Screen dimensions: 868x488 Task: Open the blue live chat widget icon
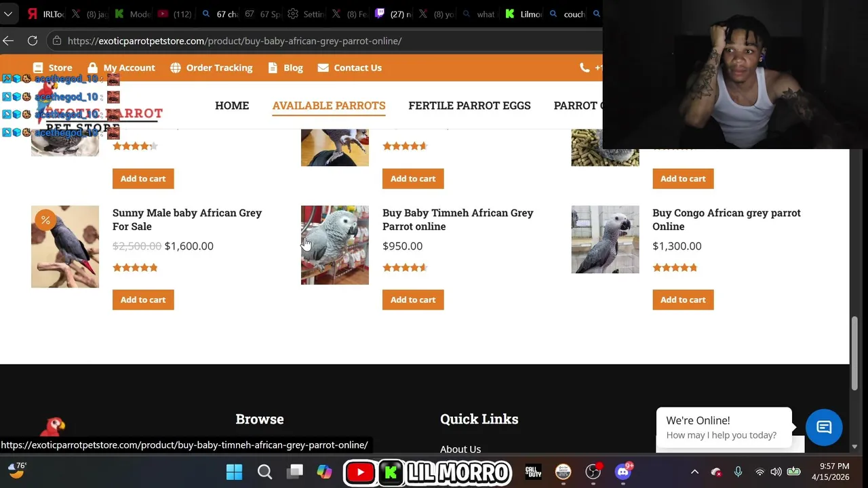coord(824,427)
